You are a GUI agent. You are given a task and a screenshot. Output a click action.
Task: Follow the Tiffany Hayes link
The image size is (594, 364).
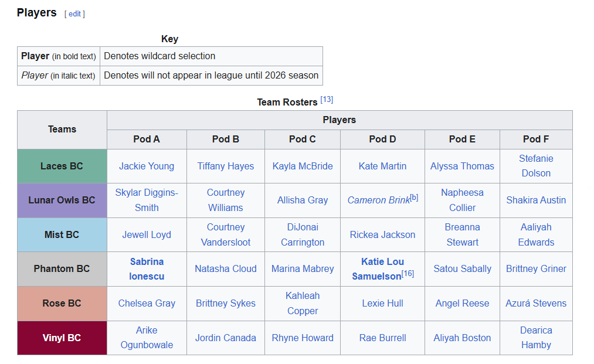click(226, 166)
